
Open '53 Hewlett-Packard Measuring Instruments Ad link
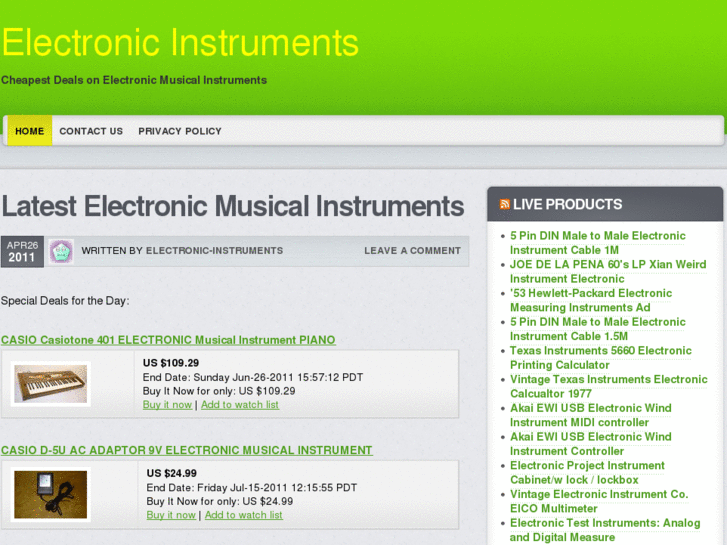[591, 300]
